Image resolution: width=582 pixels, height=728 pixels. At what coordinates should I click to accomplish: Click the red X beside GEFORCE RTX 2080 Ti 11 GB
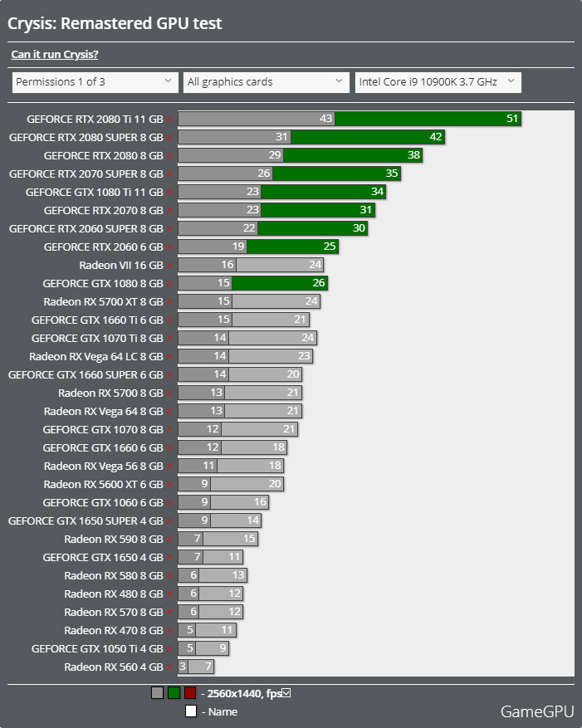(x=169, y=120)
